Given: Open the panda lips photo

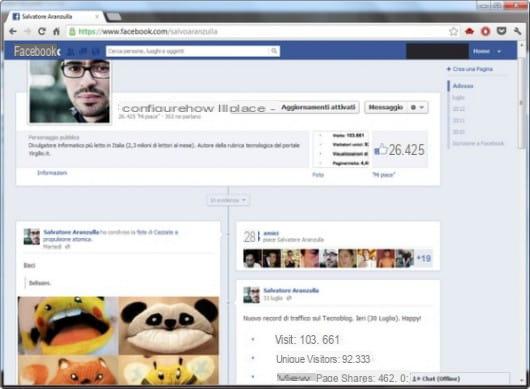Looking at the screenshot, I should (169, 325).
